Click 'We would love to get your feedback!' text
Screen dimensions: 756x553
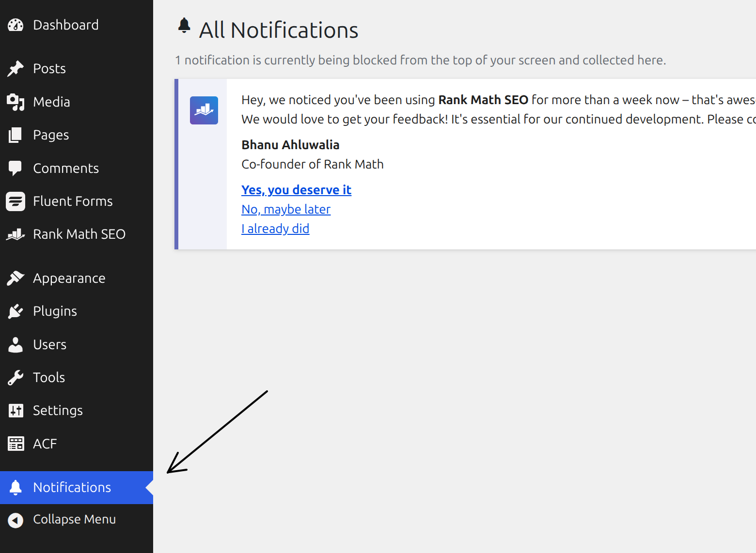click(x=345, y=119)
